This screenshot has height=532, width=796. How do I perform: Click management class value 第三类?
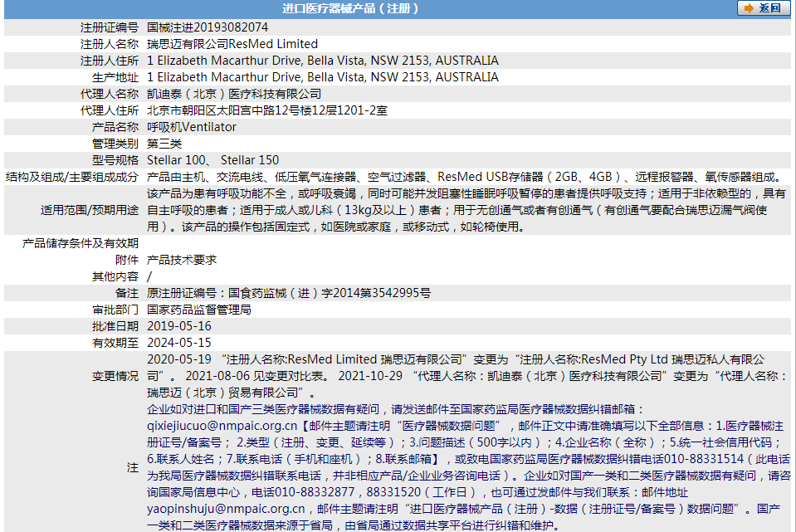(164, 144)
